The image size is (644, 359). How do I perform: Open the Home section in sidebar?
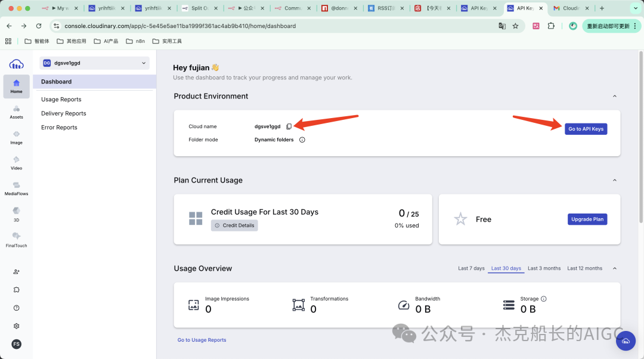pos(17,86)
